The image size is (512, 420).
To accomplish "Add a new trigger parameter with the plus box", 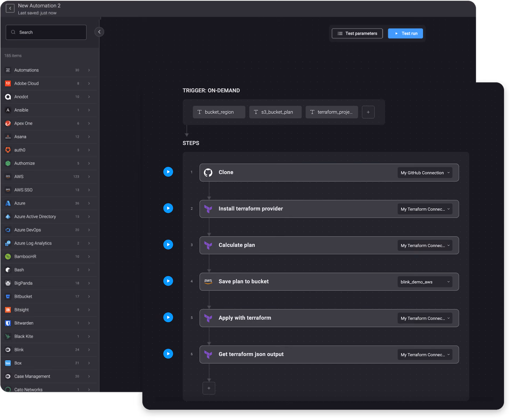I will (x=368, y=112).
